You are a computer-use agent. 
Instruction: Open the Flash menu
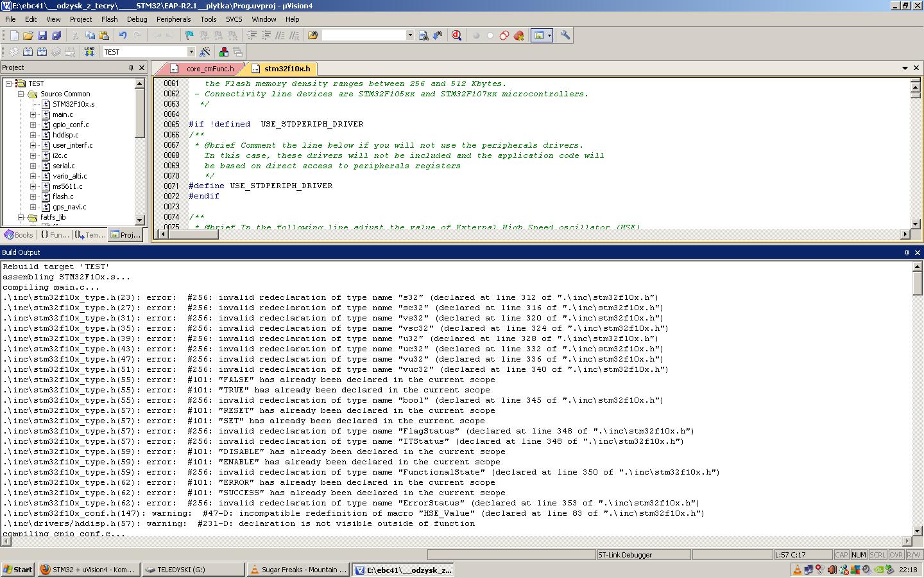coord(109,19)
